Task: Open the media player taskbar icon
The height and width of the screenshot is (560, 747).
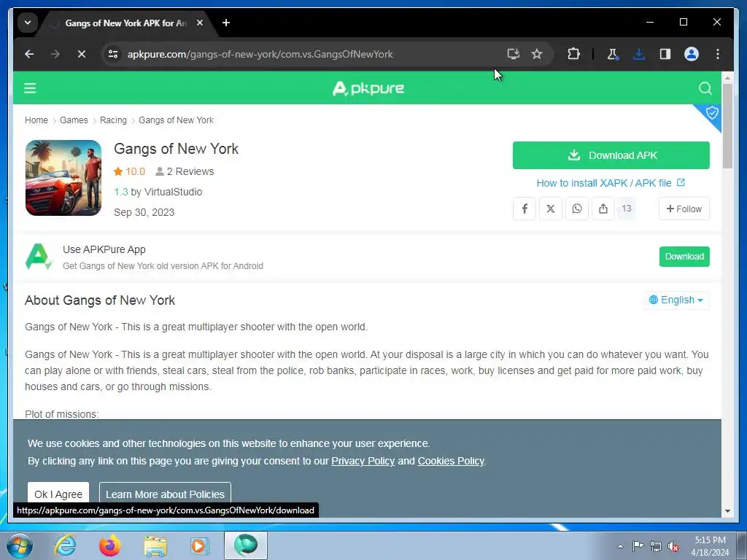Action: (198, 545)
